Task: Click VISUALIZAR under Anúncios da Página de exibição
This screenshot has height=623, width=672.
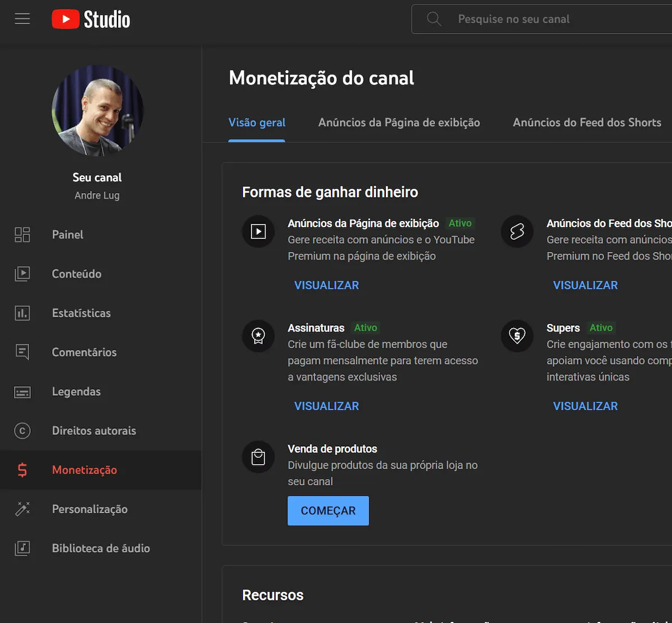Action: pos(326,285)
